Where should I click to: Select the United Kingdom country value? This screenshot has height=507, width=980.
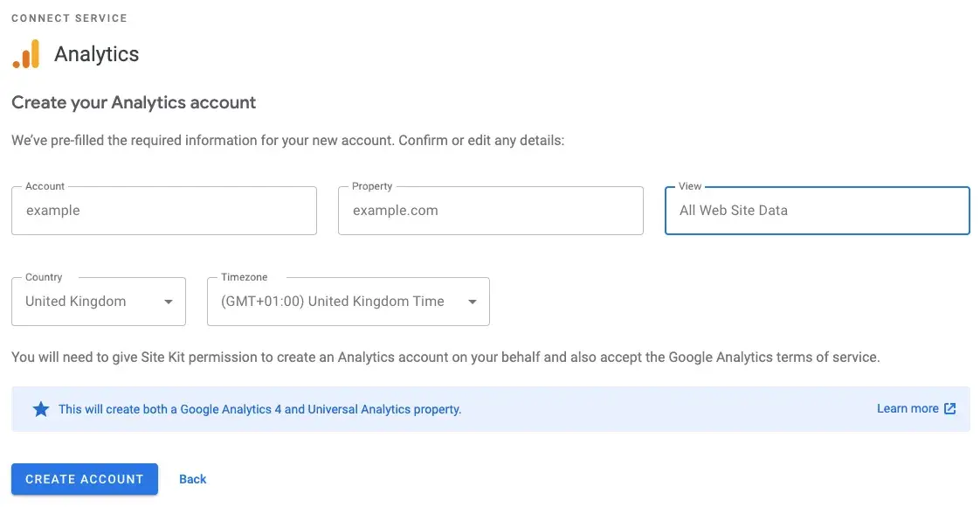pyautogui.click(x=76, y=302)
